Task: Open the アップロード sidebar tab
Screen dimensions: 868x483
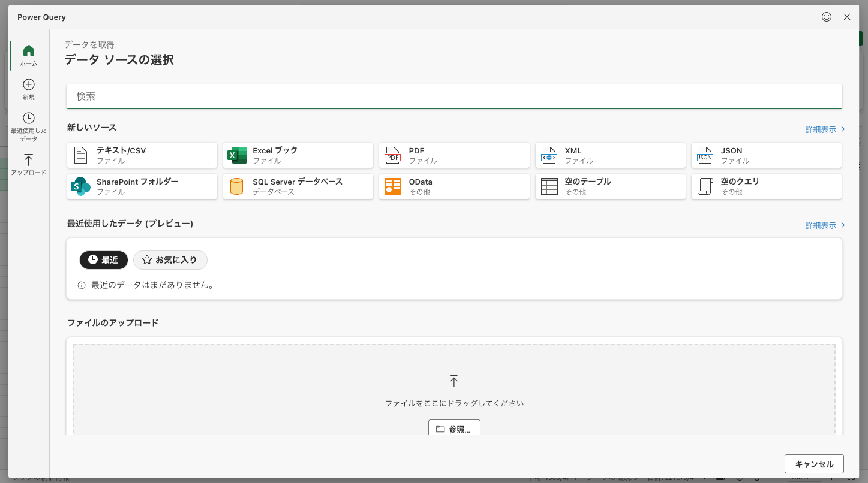Action: click(x=29, y=164)
